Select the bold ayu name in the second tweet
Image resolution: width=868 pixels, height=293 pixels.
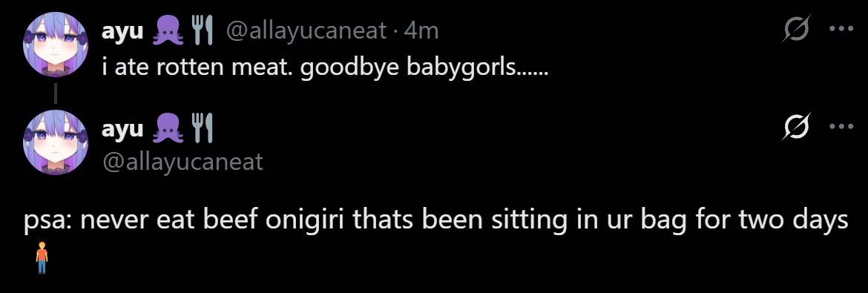(x=122, y=130)
